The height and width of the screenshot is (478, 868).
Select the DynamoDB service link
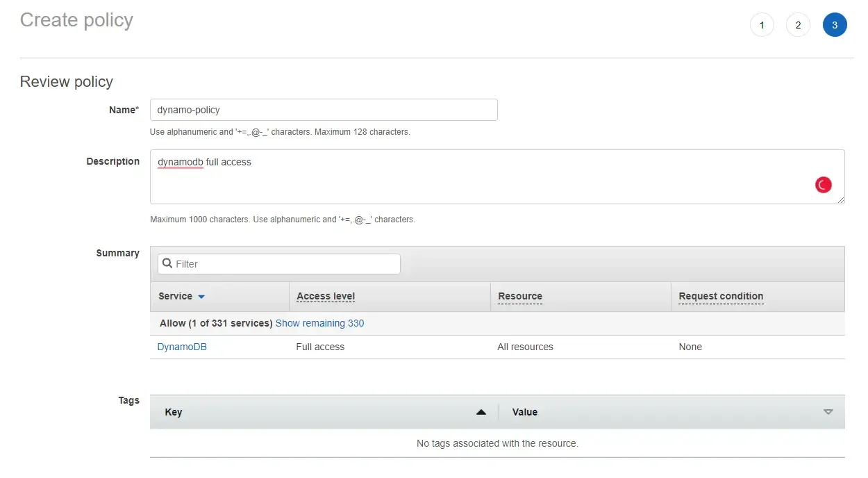click(182, 347)
